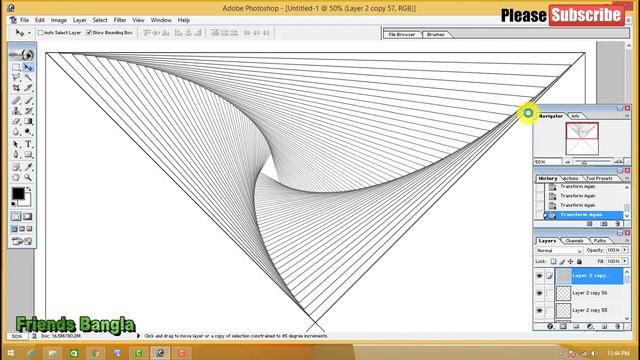The width and height of the screenshot is (640, 360).
Task: Open the Info tab beside Navigator
Action: pos(576,116)
